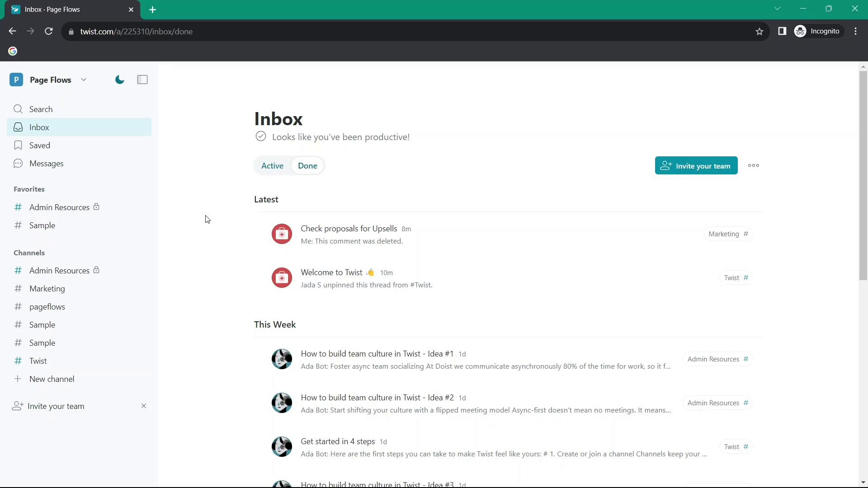Switch to the Active inbox tab
The height and width of the screenshot is (488, 868).
(x=272, y=166)
